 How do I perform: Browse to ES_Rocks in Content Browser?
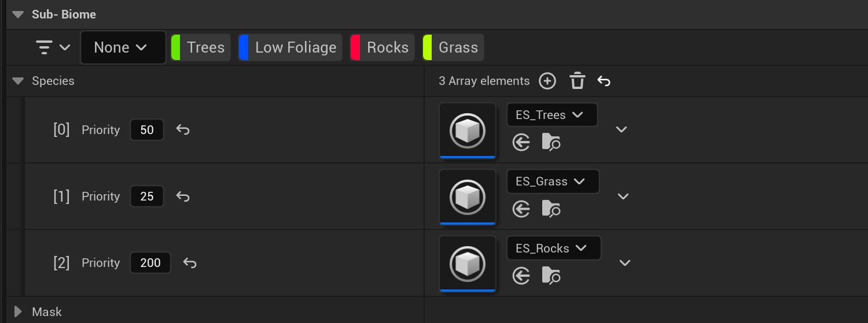click(551, 276)
